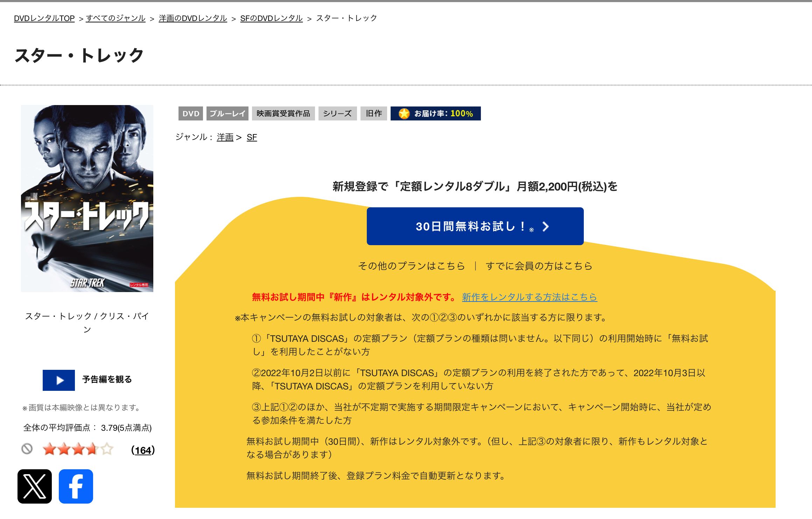Open すでに会員の方はこちら link
812x519 pixels.
click(x=539, y=266)
